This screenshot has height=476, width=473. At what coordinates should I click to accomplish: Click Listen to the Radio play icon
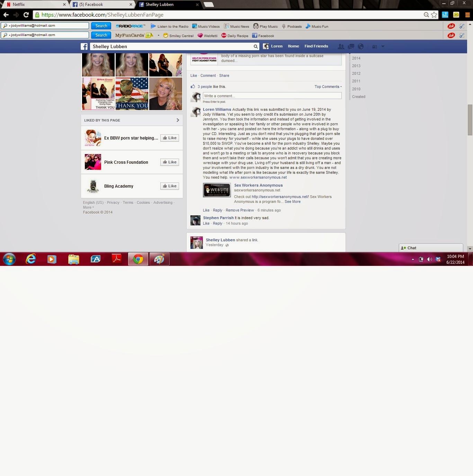pos(153,26)
